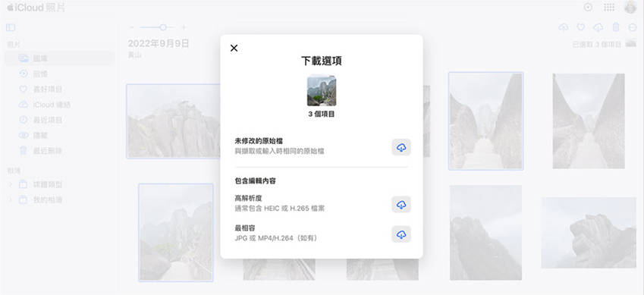This screenshot has height=295, width=644.
Task: Click 通常包含 HEIC 或 H.265 檔案 text
Action: (x=279, y=209)
